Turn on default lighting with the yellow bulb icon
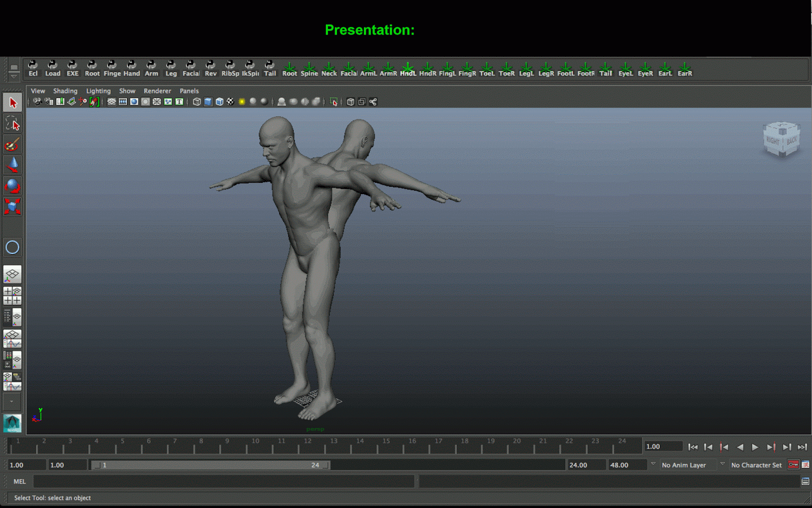This screenshot has height=508, width=812. 241,102
